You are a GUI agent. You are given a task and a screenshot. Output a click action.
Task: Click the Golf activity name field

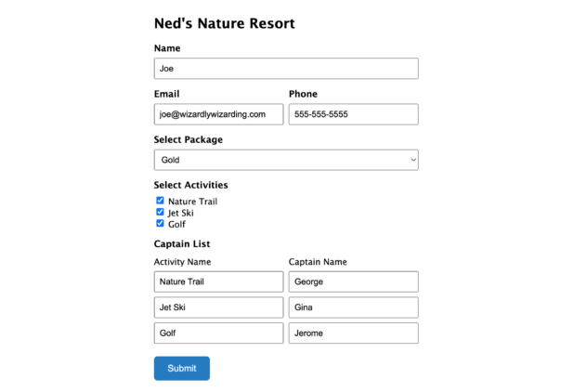(218, 333)
